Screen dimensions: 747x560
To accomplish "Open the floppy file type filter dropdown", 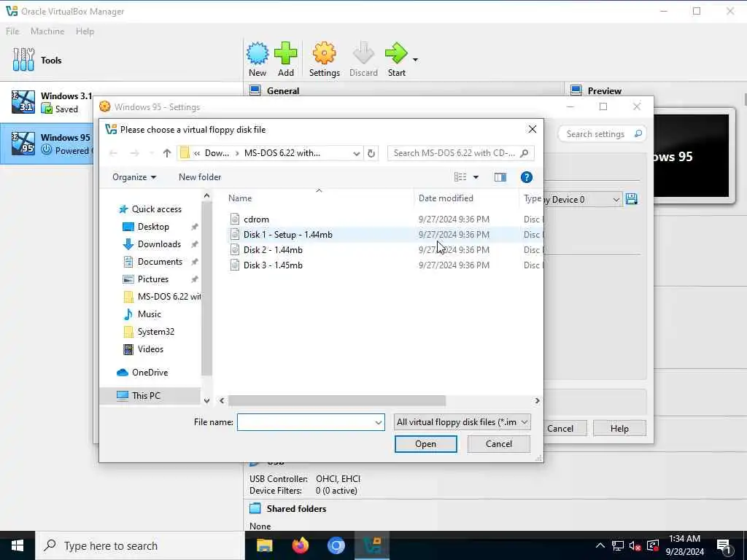I will coord(462,422).
